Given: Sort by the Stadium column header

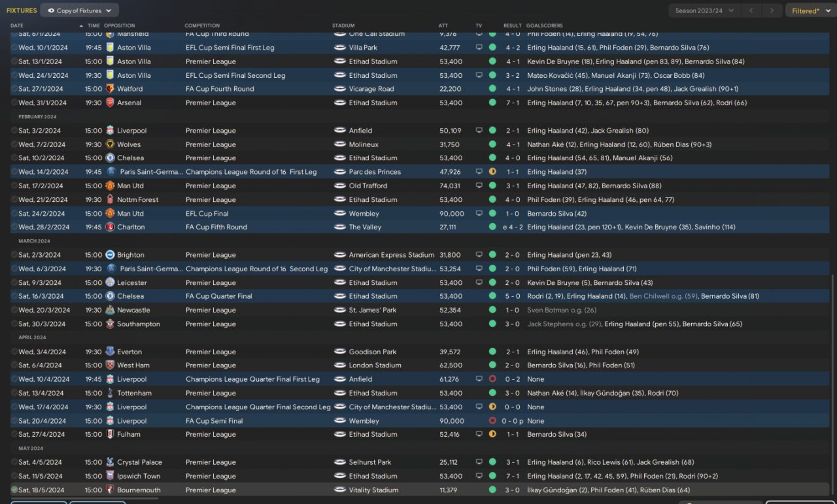Looking at the screenshot, I should point(343,25).
